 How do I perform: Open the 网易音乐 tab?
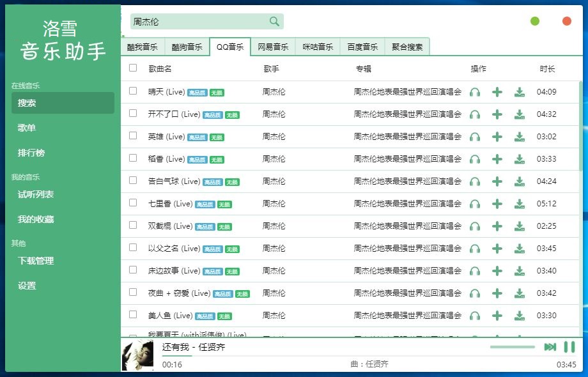pos(273,47)
